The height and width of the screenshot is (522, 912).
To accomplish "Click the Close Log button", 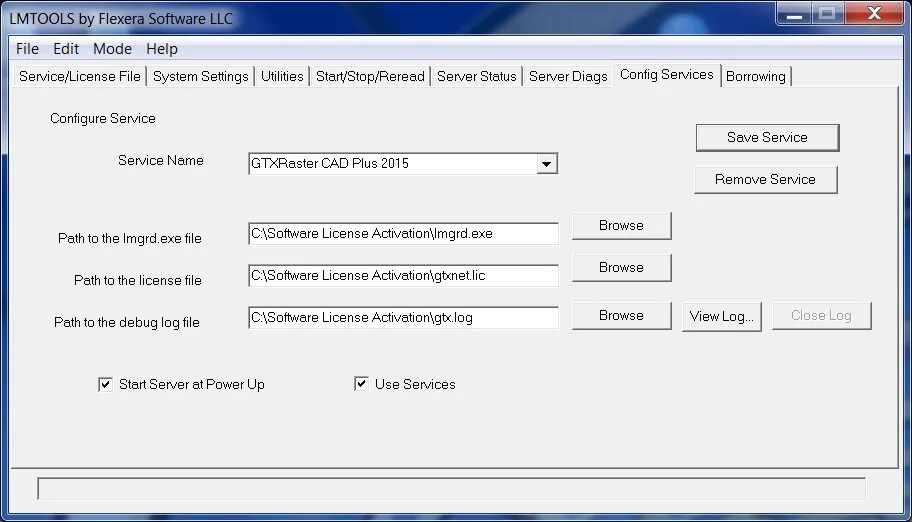I will 821,315.
